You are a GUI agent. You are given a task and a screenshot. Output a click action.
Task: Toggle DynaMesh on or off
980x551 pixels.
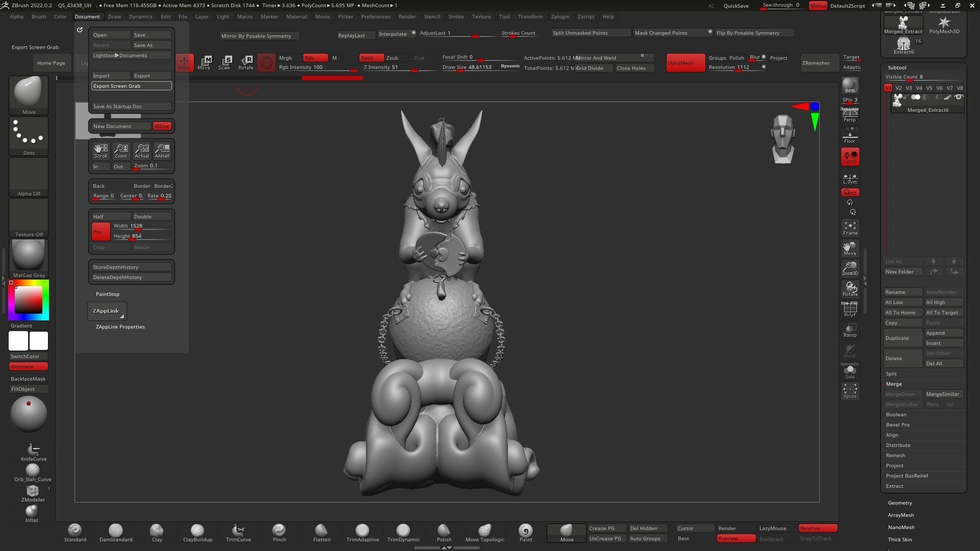685,63
